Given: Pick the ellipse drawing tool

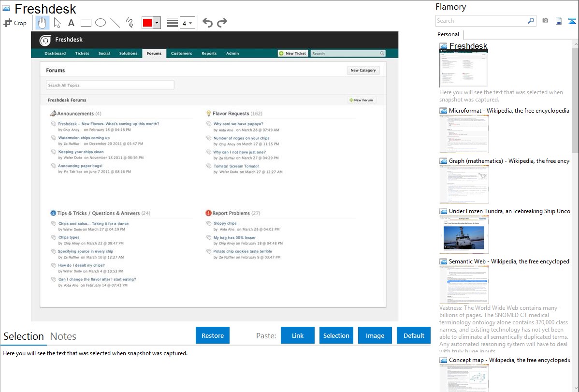Looking at the screenshot, I should click(101, 23).
